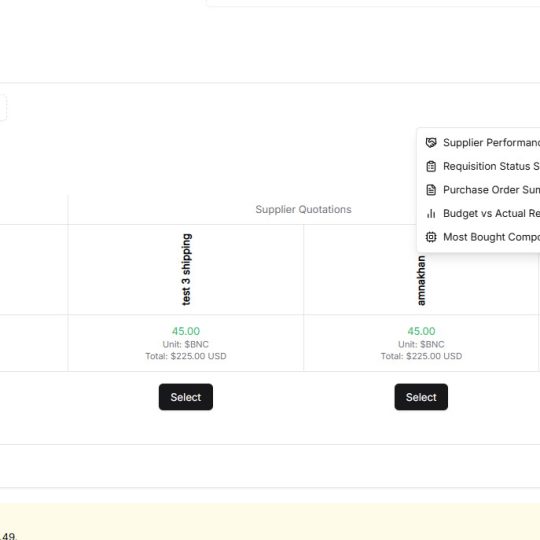Image resolution: width=540 pixels, height=540 pixels.
Task: Click the clipboard icon beside Requisition Status
Action: pyautogui.click(x=431, y=166)
